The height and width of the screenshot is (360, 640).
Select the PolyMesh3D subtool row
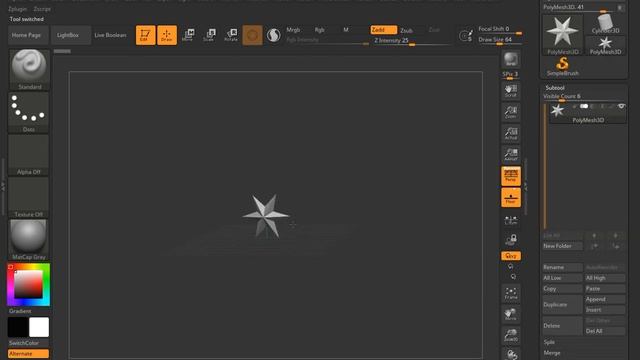click(588, 113)
